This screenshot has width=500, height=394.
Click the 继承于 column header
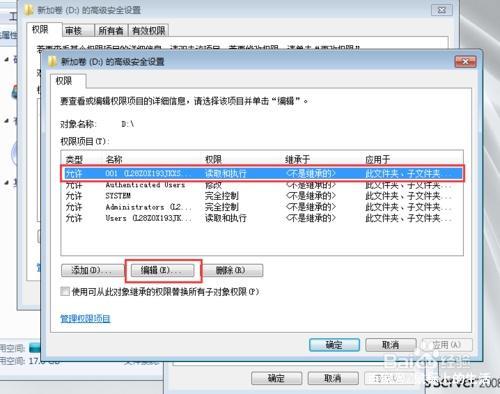(x=298, y=160)
